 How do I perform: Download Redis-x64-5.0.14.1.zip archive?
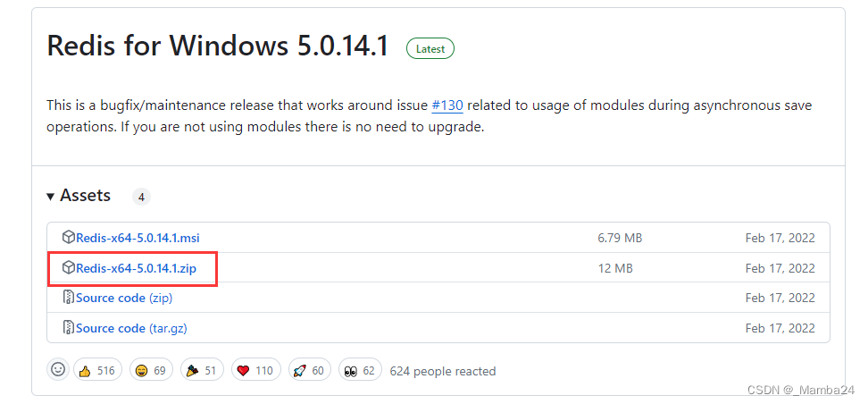coord(136,268)
